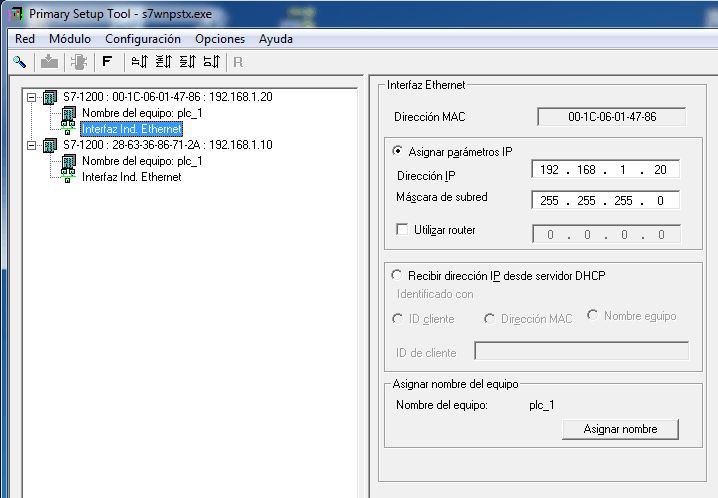Click the plc_1 name value text
The image size is (718, 498).
pos(542,405)
